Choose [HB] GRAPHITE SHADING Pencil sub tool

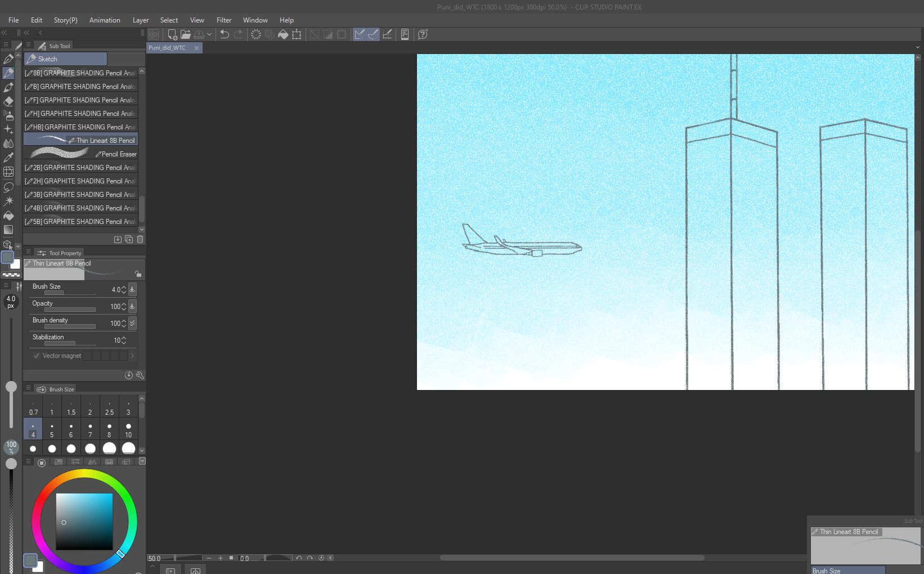coord(81,127)
